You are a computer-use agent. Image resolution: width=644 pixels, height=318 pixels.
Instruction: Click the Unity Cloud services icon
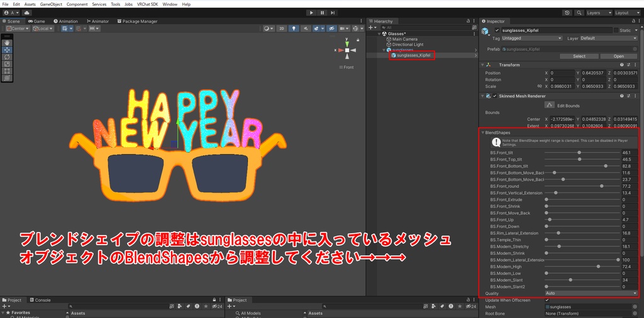point(27,13)
